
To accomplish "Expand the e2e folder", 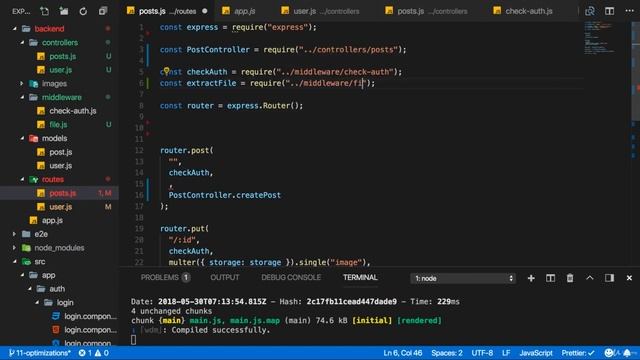I will (15, 234).
